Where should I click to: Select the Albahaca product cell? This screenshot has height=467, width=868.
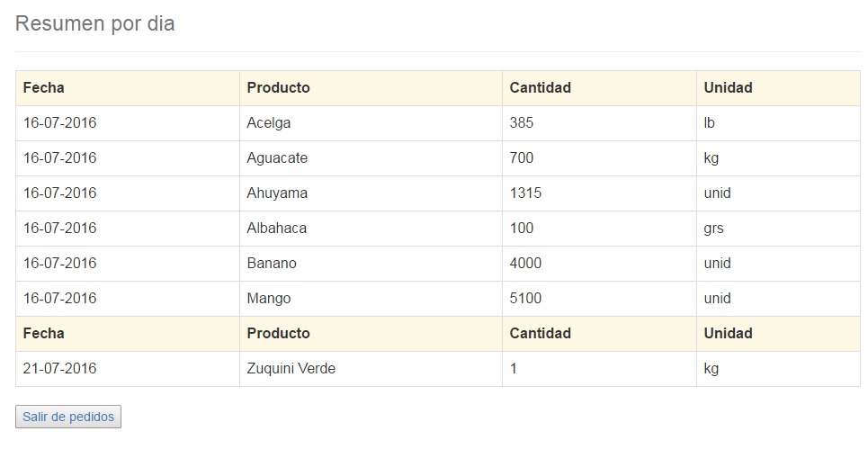coord(371,229)
